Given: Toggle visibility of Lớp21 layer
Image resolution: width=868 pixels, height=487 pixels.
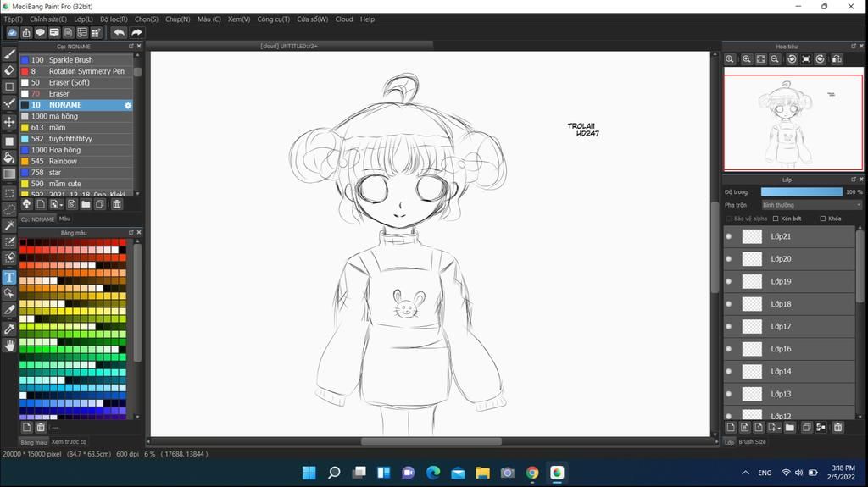Looking at the screenshot, I should coord(729,236).
